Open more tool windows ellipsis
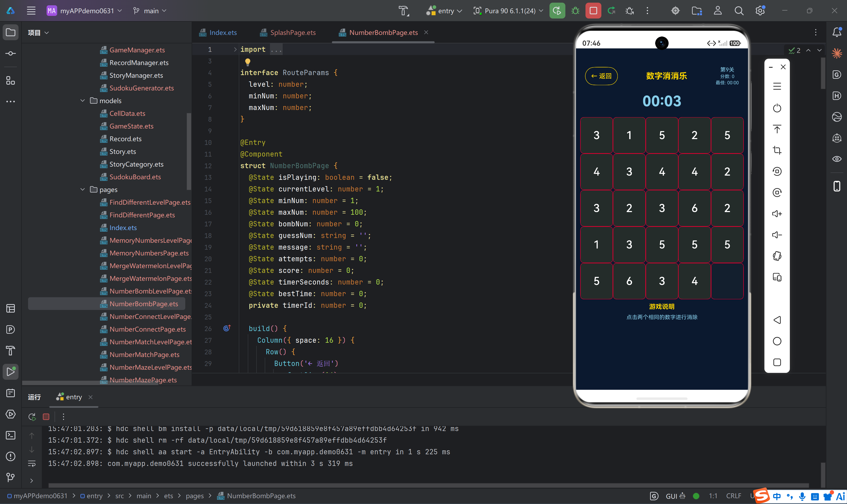 pyautogui.click(x=11, y=101)
